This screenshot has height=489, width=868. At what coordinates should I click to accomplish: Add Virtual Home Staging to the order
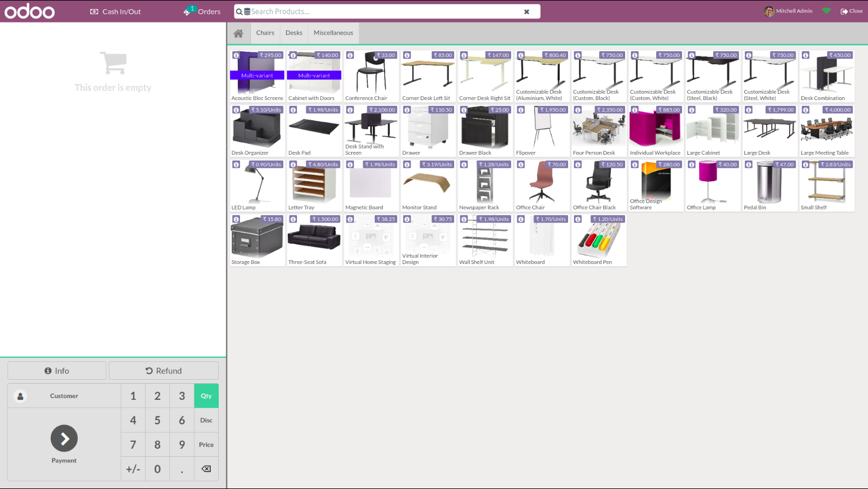[371, 240]
